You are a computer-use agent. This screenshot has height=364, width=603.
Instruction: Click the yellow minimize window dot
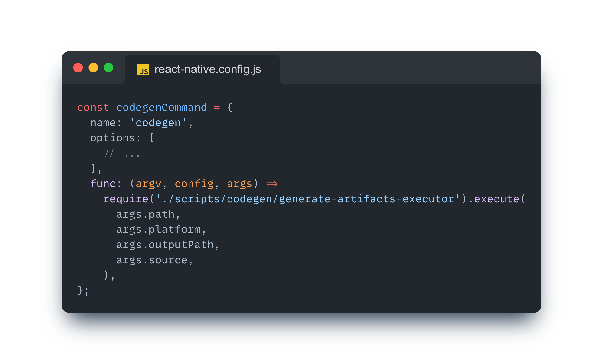click(x=93, y=68)
